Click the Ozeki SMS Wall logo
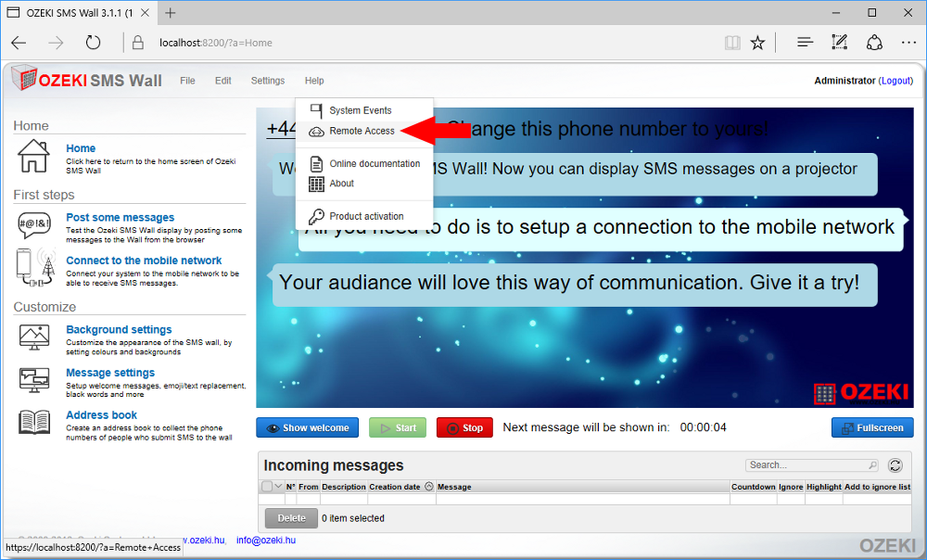The width and height of the screenshot is (927, 560). point(86,79)
